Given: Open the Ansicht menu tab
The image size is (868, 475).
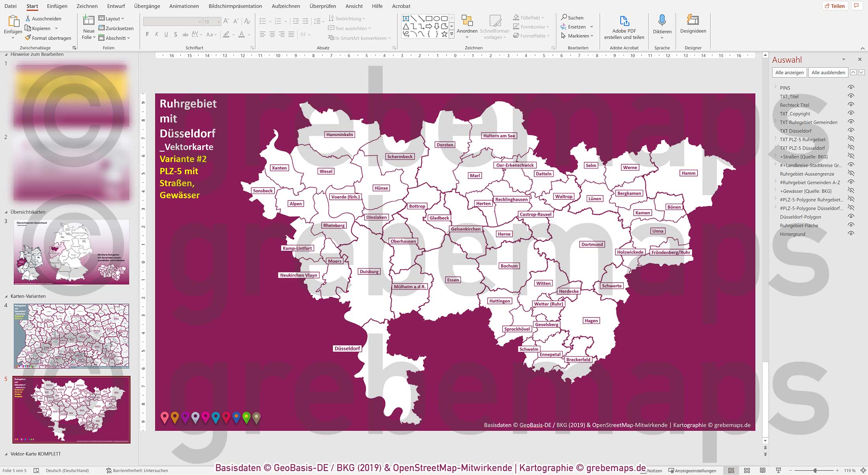Looking at the screenshot, I should tap(354, 6).
